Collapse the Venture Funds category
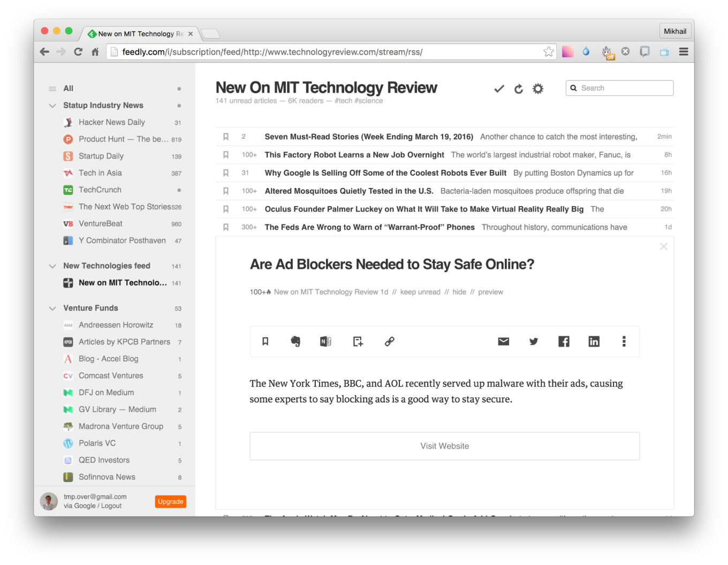The height and width of the screenshot is (565, 728). pos(52,308)
